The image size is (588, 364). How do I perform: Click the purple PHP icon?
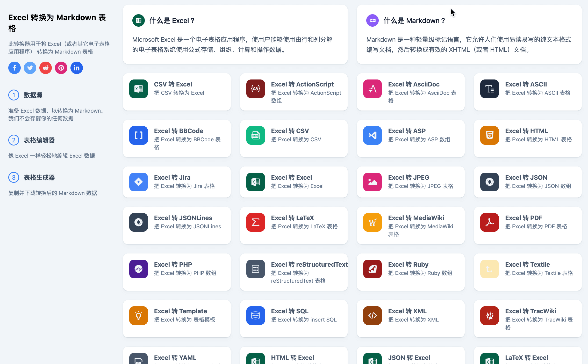139,269
